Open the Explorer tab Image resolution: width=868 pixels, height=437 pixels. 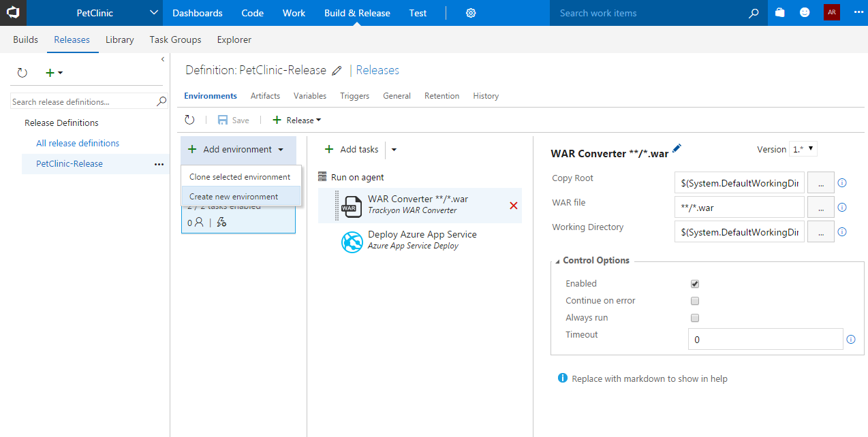234,39
